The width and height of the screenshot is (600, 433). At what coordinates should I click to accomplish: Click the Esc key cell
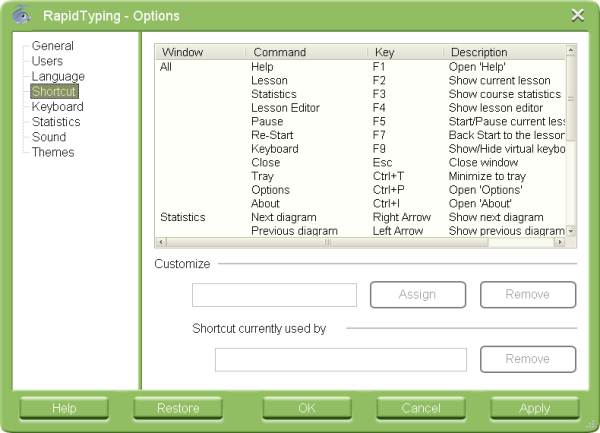pos(382,163)
